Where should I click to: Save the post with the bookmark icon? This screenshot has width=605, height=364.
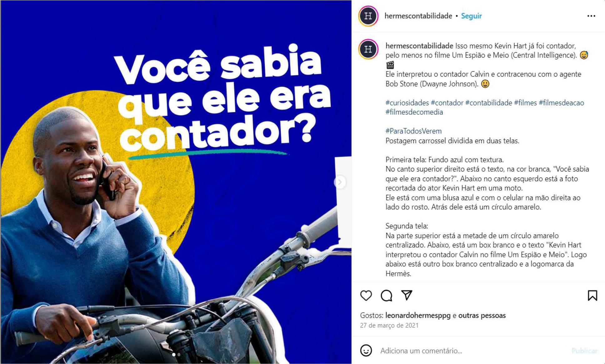point(592,295)
